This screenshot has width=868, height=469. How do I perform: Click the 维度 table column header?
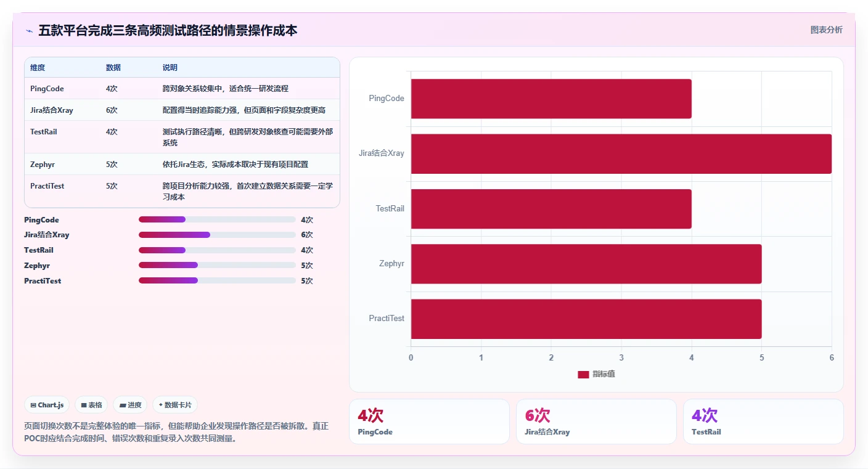[x=38, y=68]
